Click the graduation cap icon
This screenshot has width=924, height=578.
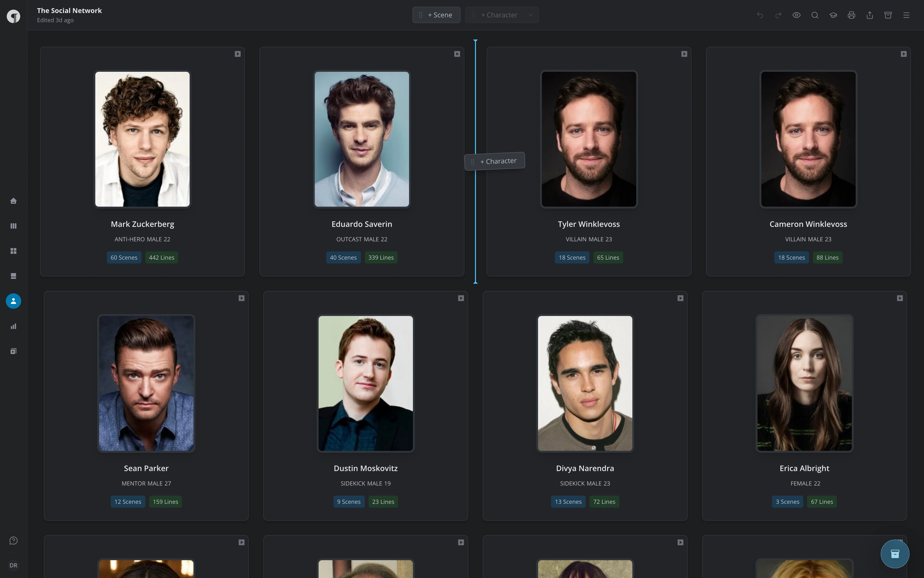(x=833, y=15)
